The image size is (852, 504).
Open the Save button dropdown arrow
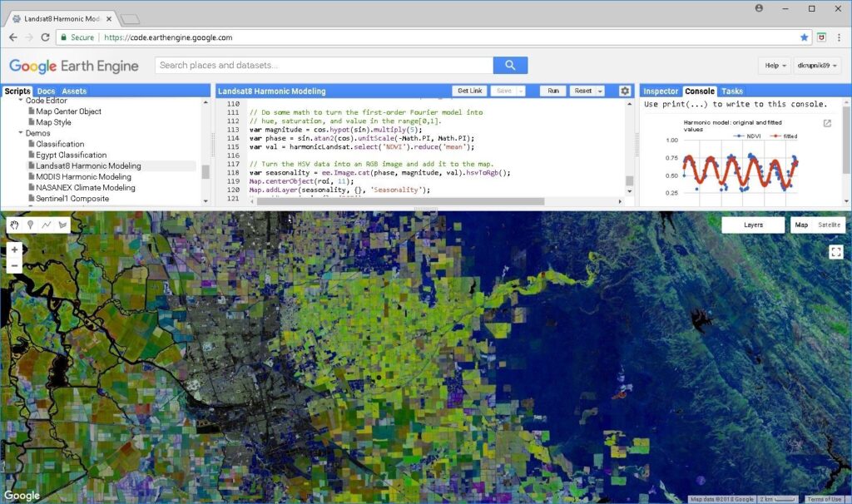click(x=521, y=91)
